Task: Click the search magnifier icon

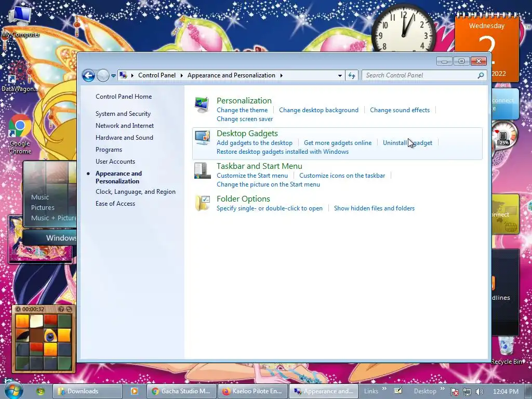Action: coord(481,75)
